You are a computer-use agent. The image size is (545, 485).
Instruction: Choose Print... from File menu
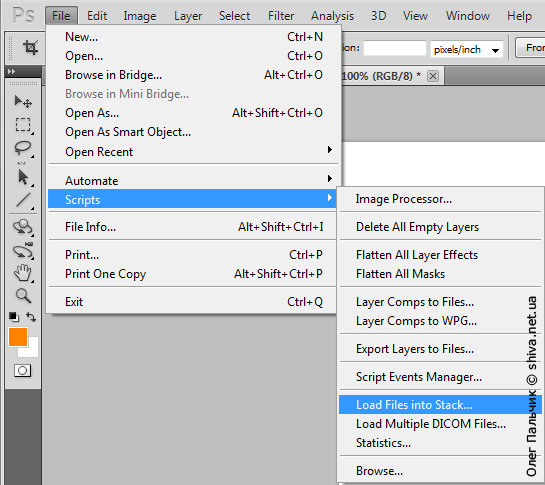193,255
